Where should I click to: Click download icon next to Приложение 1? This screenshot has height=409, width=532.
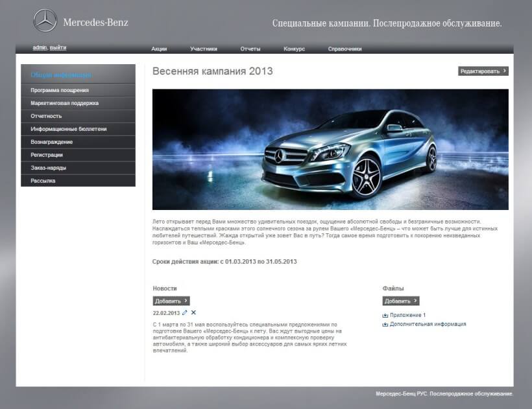point(385,315)
